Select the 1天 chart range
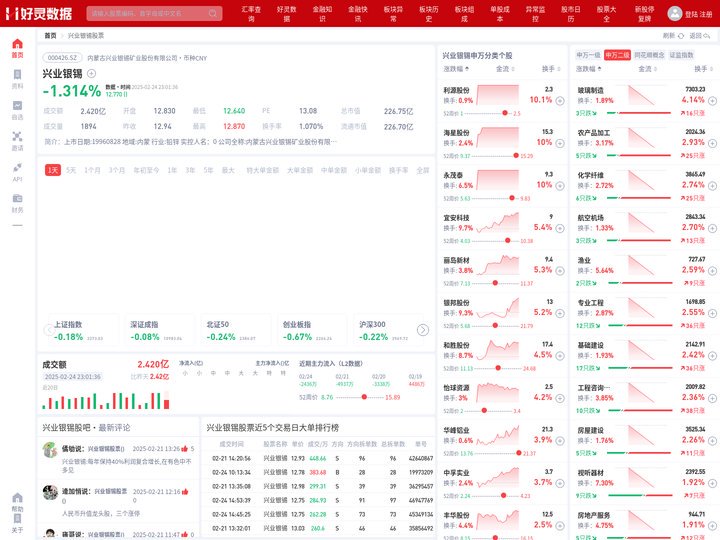720x540 pixels. (x=53, y=170)
